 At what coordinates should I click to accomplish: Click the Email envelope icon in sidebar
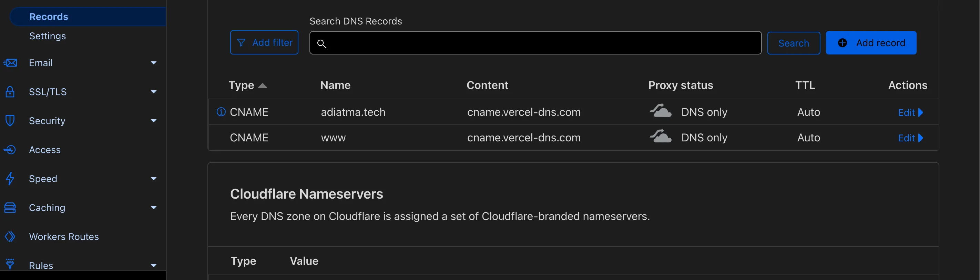pos(10,63)
